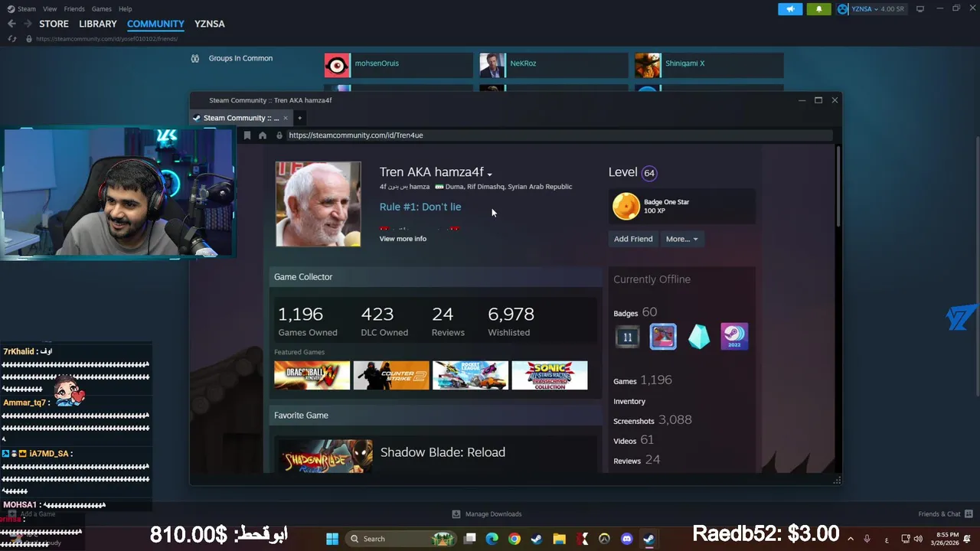
Task: Click the Groups In Common icon
Action: pyautogui.click(x=195, y=58)
